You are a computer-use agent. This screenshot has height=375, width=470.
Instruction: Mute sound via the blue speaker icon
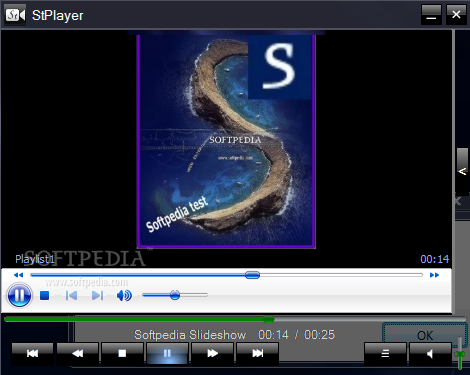coord(124,296)
